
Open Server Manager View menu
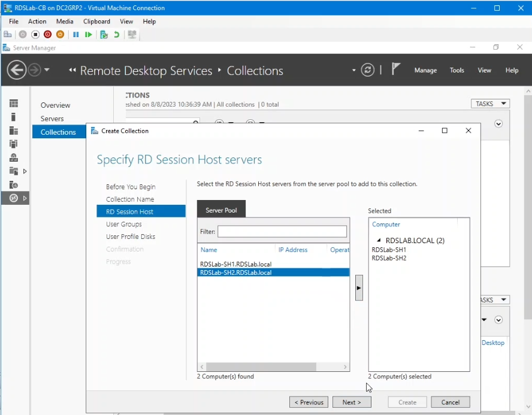[x=484, y=70]
